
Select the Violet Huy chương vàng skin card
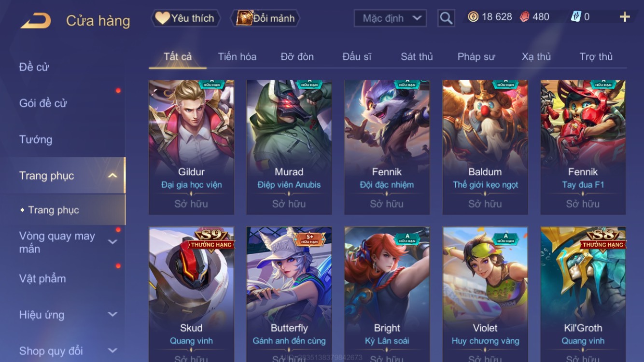[x=485, y=294]
